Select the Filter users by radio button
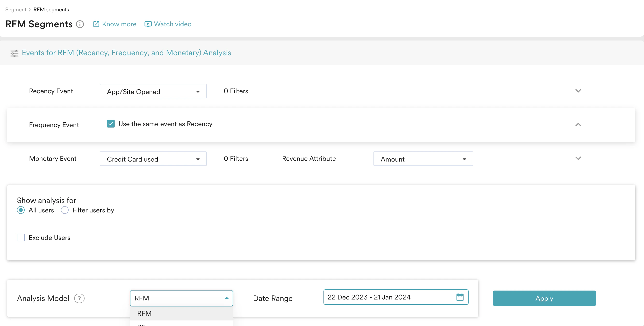 pos(65,210)
